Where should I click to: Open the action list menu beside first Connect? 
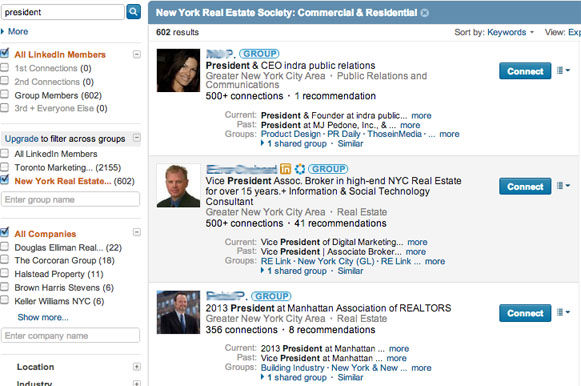(x=563, y=70)
